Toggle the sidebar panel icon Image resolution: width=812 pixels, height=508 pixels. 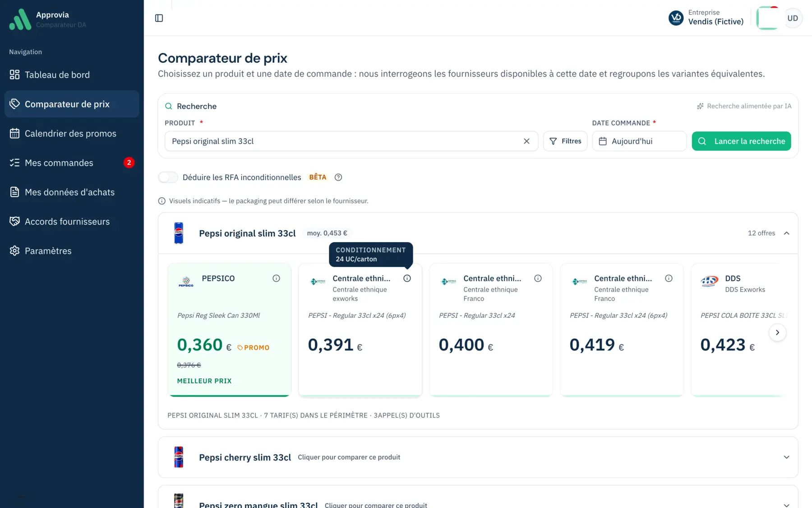(x=159, y=18)
